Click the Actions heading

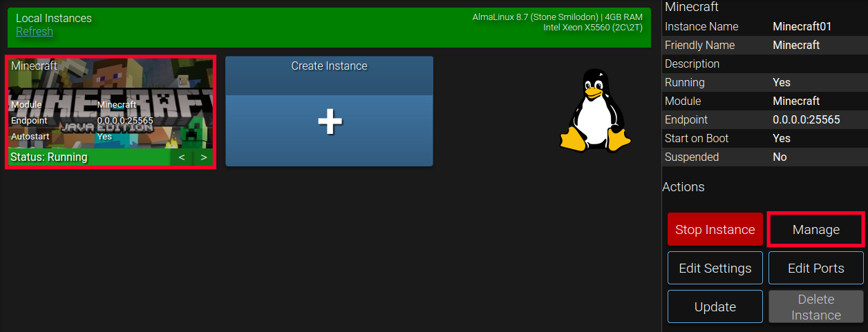[683, 188]
